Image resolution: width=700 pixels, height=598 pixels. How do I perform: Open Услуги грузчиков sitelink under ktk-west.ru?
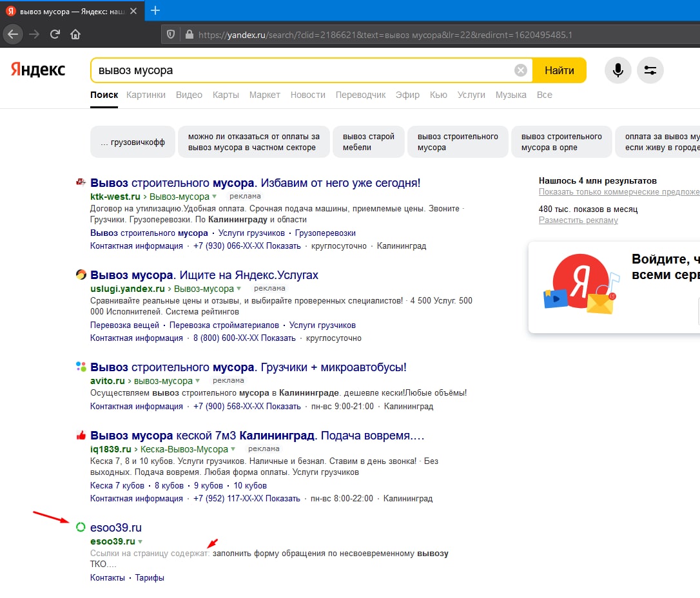(x=251, y=233)
